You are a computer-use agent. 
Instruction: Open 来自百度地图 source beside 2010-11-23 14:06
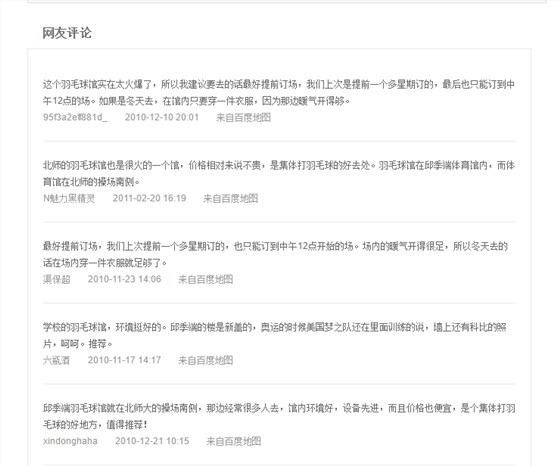click(205, 279)
